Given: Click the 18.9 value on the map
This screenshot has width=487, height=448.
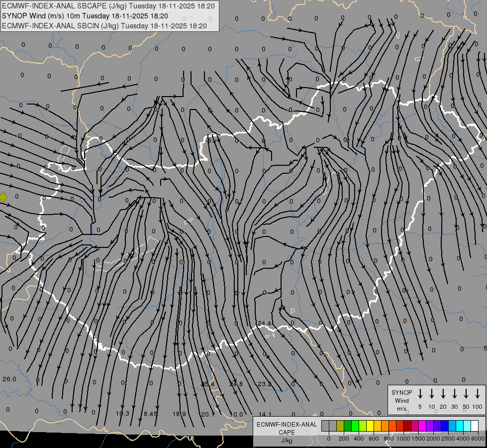Looking at the screenshot, I should [x=179, y=414].
